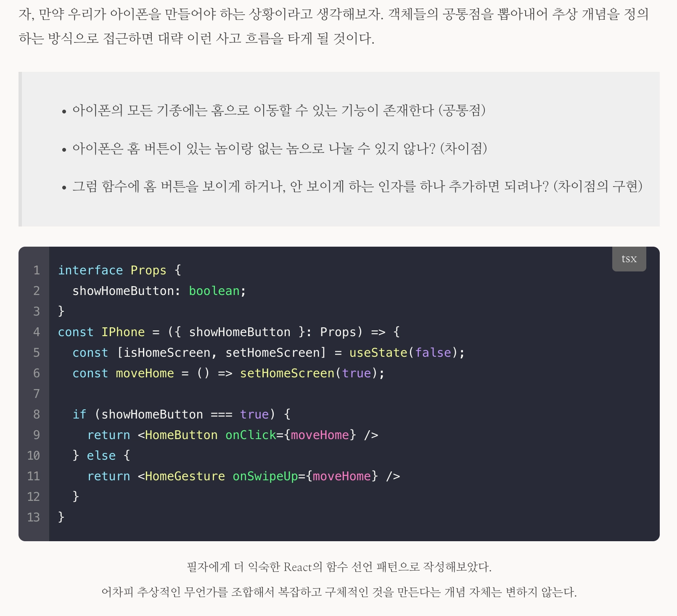Click the "isHomeScreen" variable in the code
This screenshot has height=616, width=677.
[167, 353]
